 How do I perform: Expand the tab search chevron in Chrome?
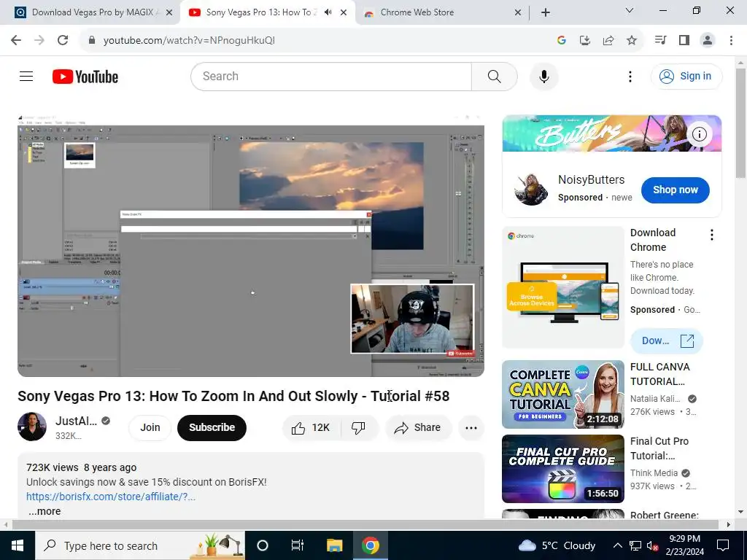point(629,10)
